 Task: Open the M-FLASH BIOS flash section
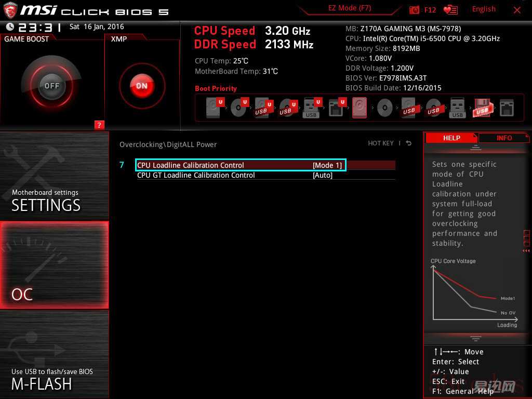point(54,354)
